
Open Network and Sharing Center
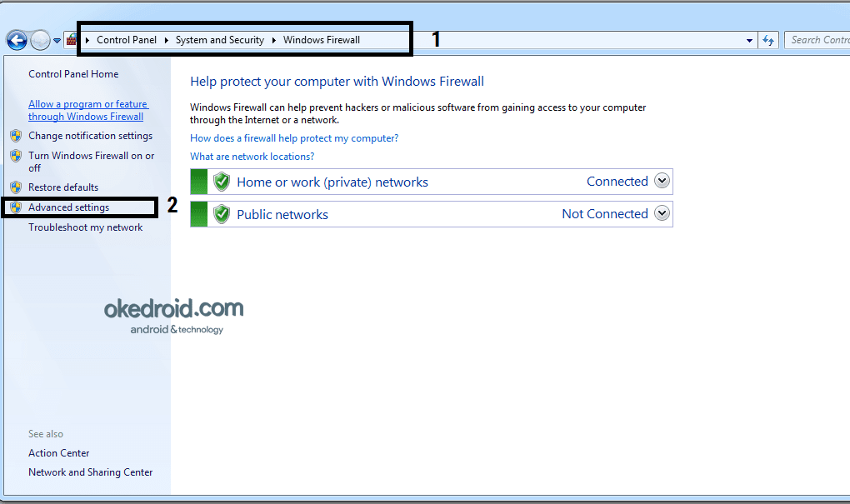(91, 472)
